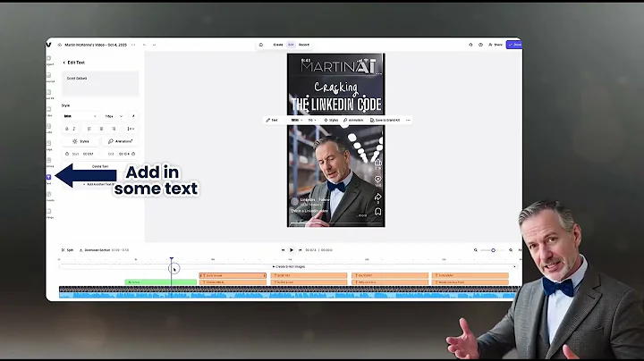The image size is (644, 361).
Task: Play the video preview
Action: 292,250
